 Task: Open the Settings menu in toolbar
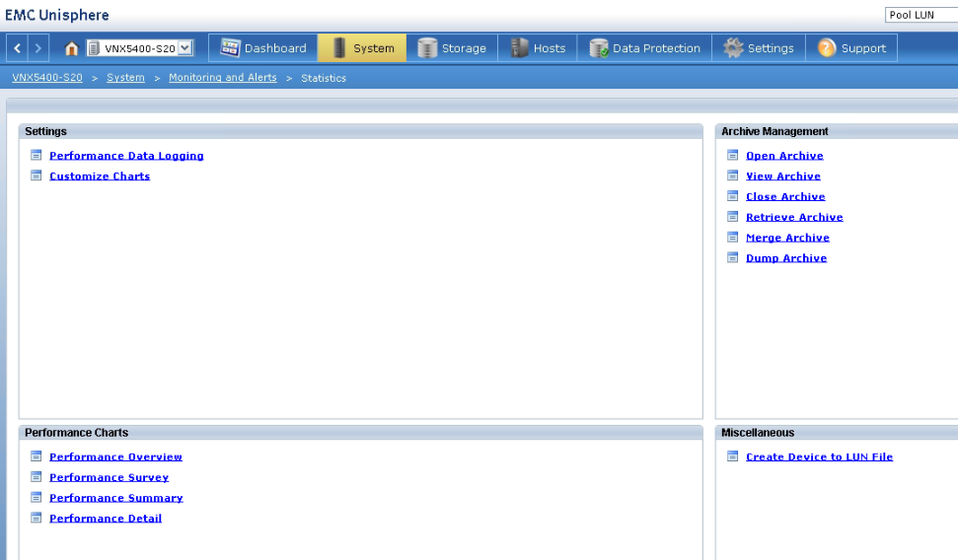click(758, 48)
